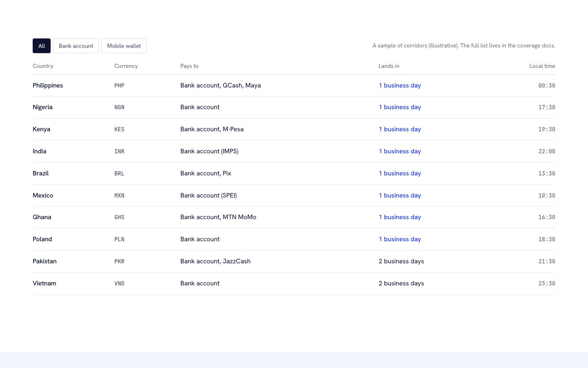Click 'Bank account (SPEI)' payout text
Screen dimensions: 588x368
[x=209, y=195]
